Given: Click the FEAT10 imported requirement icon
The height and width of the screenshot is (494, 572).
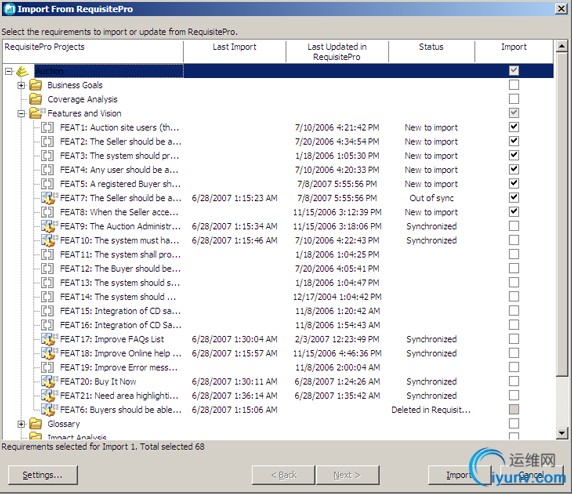Looking at the screenshot, I should click(48, 240).
